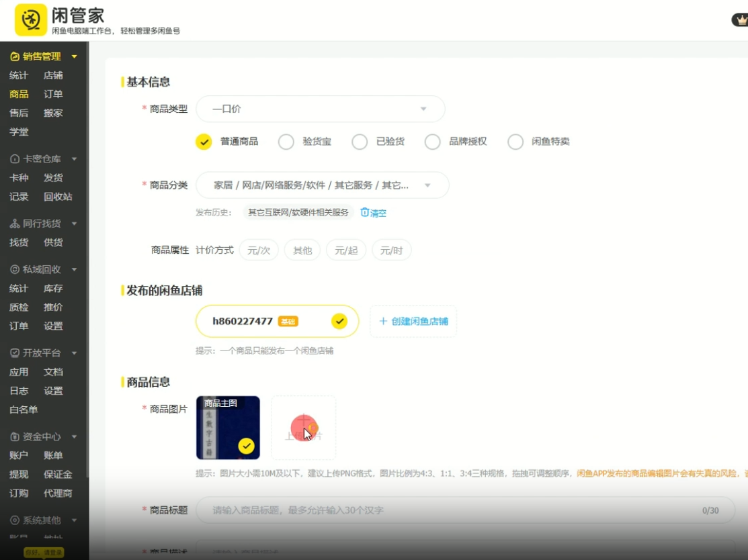This screenshot has width=748, height=560.
Task: Expand the 同行找货 sidebar section arrow
Action: (75, 224)
